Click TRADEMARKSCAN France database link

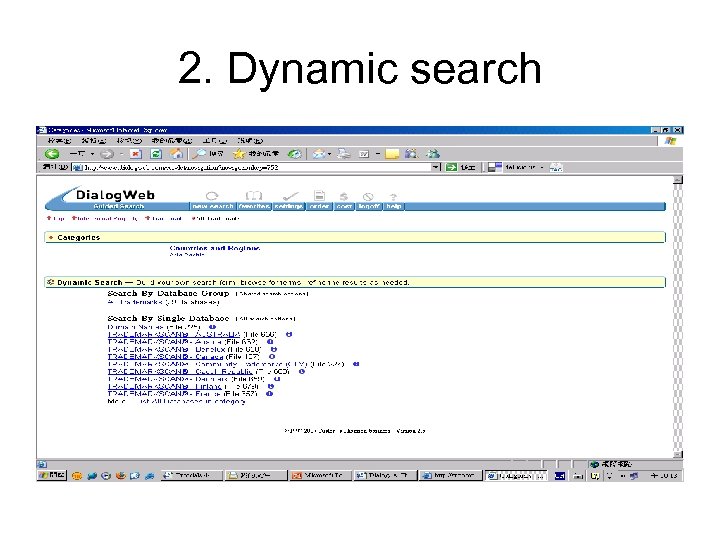click(x=164, y=394)
